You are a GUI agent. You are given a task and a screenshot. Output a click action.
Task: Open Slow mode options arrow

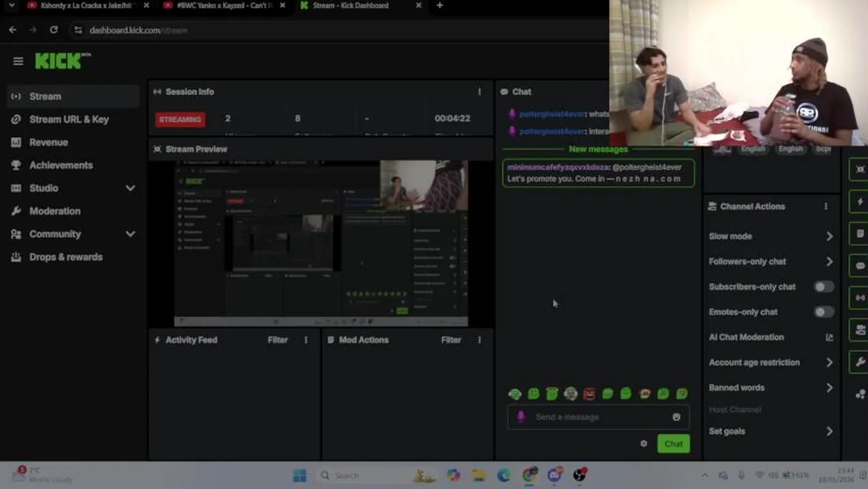tap(829, 236)
